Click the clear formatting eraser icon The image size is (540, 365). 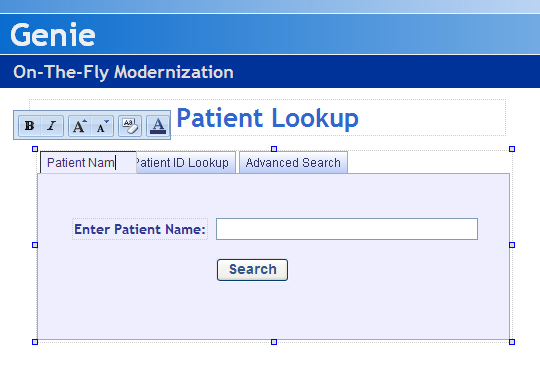click(x=130, y=126)
